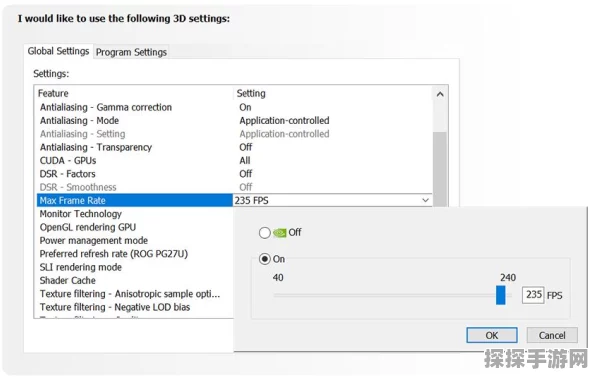Image resolution: width=594 pixels, height=377 pixels.
Task: Click the scroll up arrow in settings list
Action: (x=440, y=94)
